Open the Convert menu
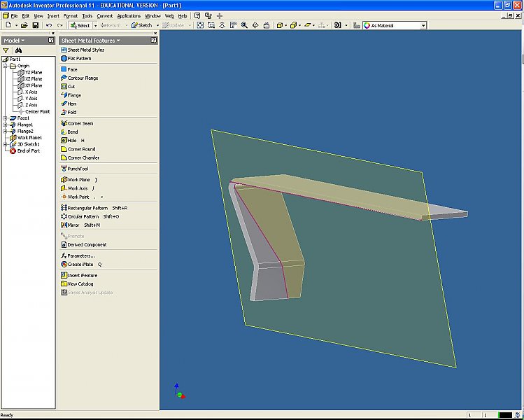Viewport: 524px width, 420px height. coord(104,15)
